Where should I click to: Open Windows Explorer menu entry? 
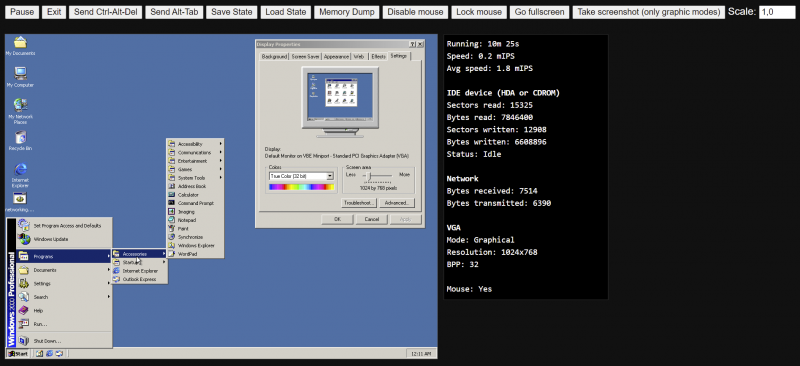pos(195,246)
